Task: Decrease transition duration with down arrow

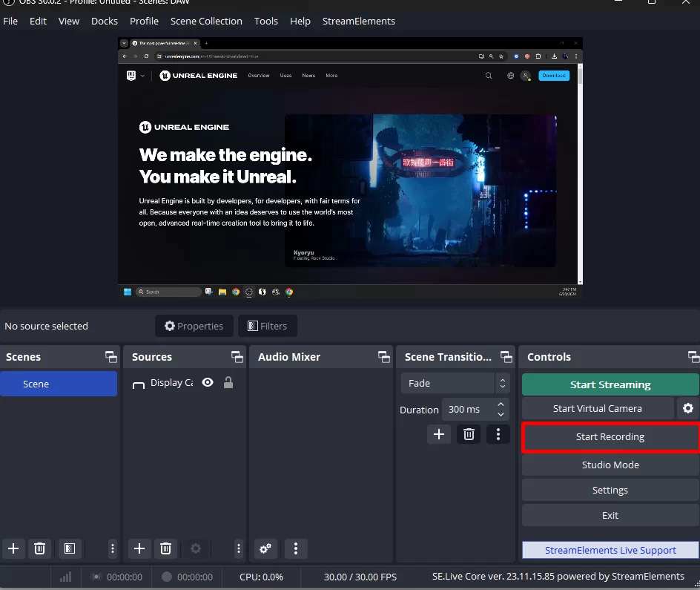Action: tap(501, 414)
